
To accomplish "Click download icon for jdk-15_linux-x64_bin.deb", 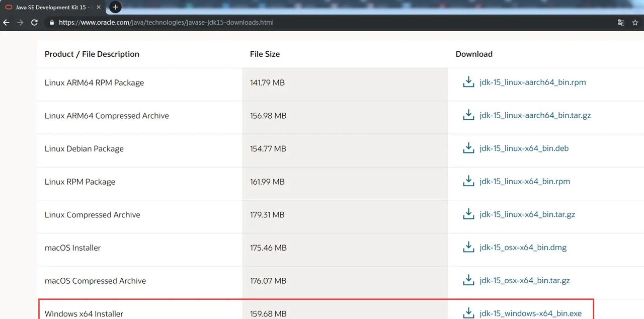I will click(468, 148).
